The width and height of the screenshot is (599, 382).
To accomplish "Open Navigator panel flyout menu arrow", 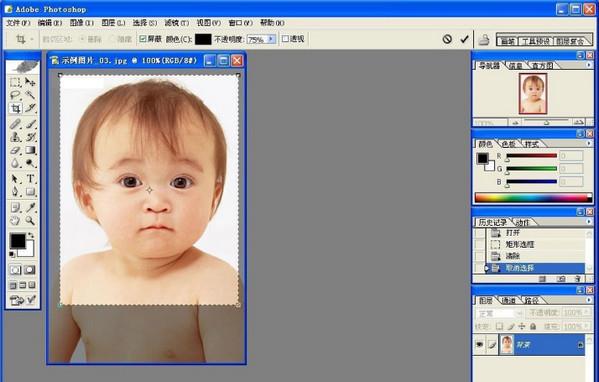I will pos(589,65).
